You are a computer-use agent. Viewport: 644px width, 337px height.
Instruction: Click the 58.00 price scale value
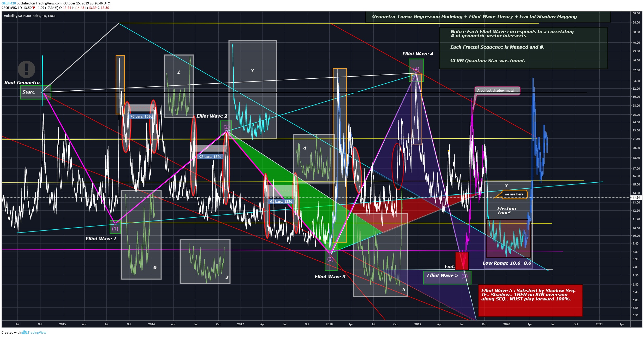(636, 13)
